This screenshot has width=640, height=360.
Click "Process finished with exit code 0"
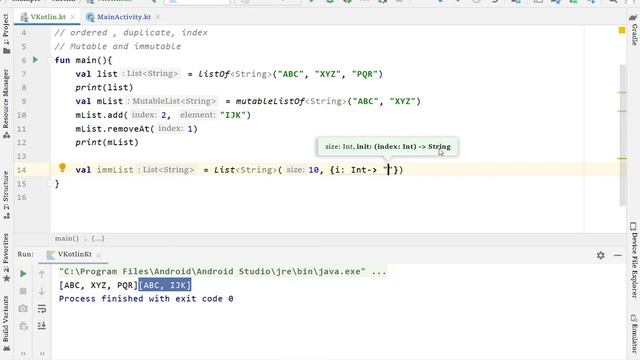coord(146,299)
